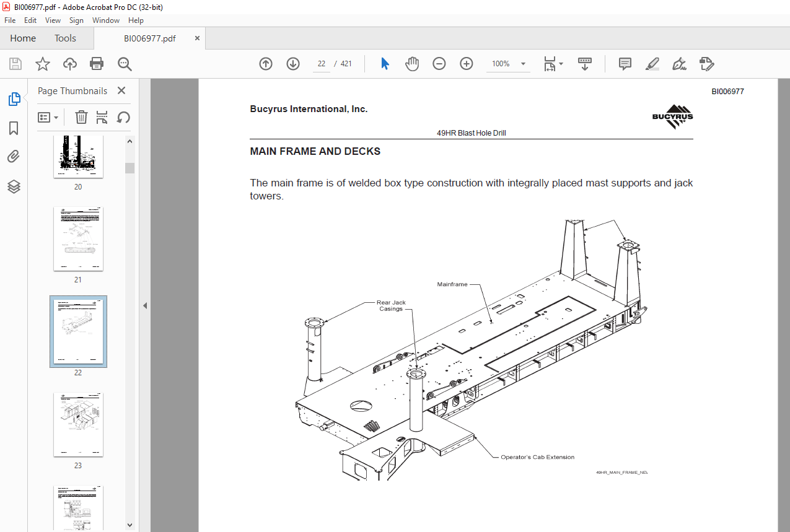790x532 pixels.
Task: Click the MAIN FRAME AND DECKS heading
Action: pos(315,151)
